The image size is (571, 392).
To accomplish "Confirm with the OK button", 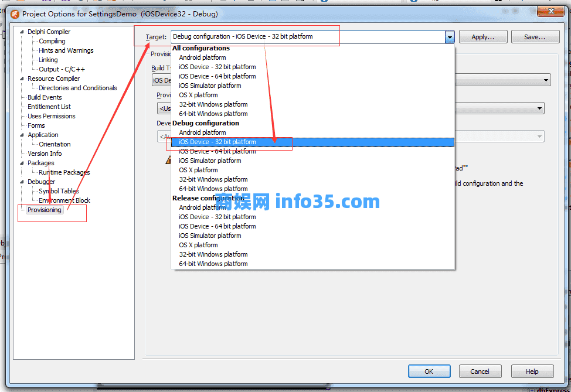I will [x=429, y=371].
